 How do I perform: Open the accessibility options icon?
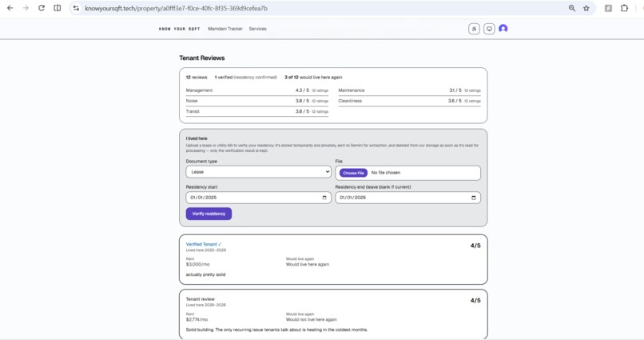coord(474,29)
